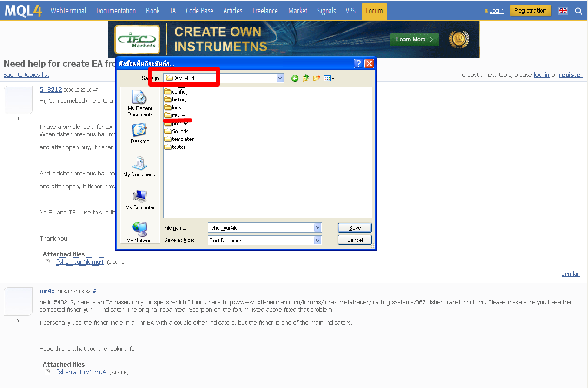This screenshot has height=388, width=588.
Task: Click the Registration button
Action: pyautogui.click(x=530, y=11)
